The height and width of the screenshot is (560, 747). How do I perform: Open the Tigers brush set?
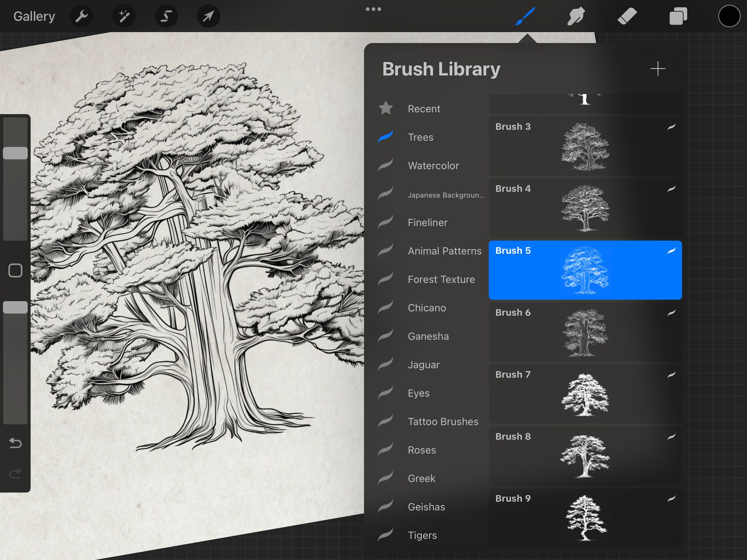[431, 535]
